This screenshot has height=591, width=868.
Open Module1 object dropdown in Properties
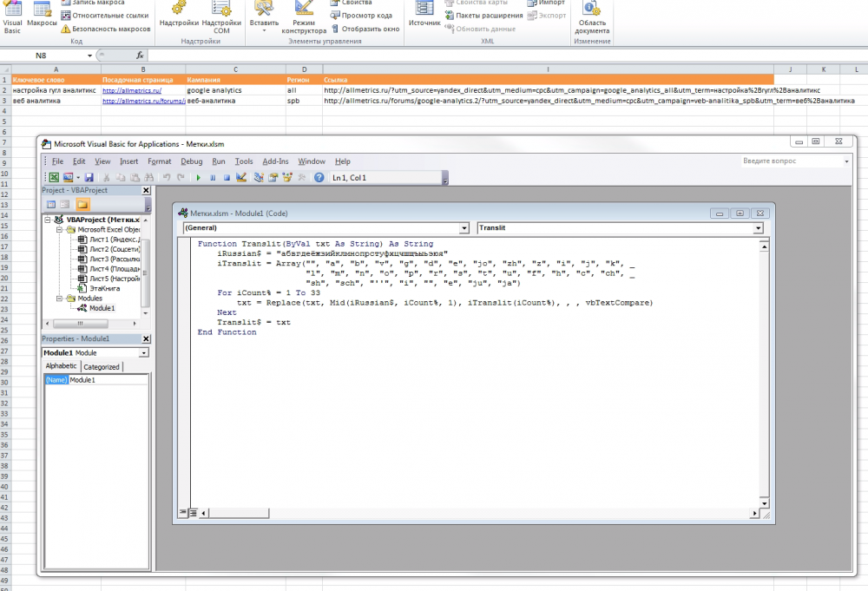[144, 353]
